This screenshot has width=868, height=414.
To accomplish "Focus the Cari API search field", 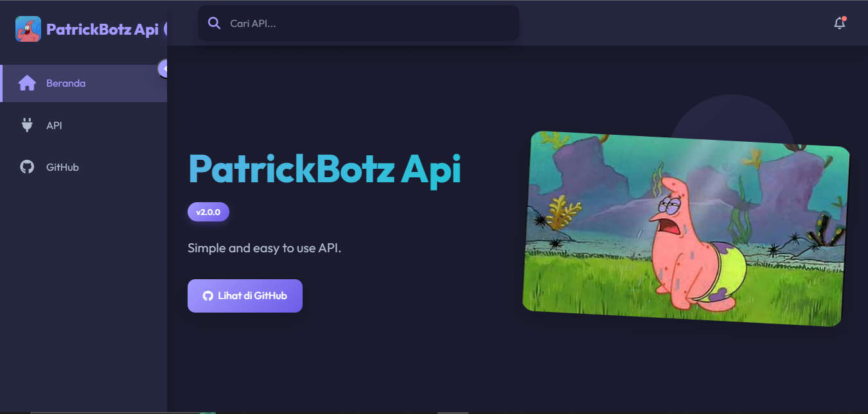I will pos(359,24).
